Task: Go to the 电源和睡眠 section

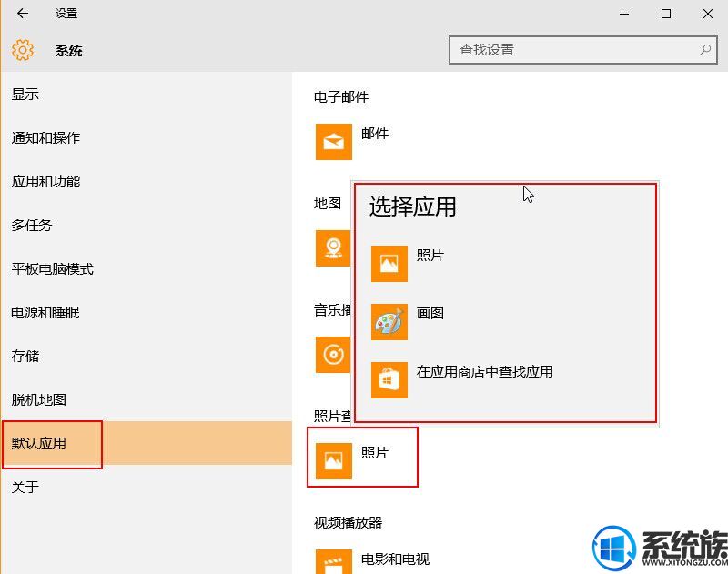Action: click(x=147, y=312)
